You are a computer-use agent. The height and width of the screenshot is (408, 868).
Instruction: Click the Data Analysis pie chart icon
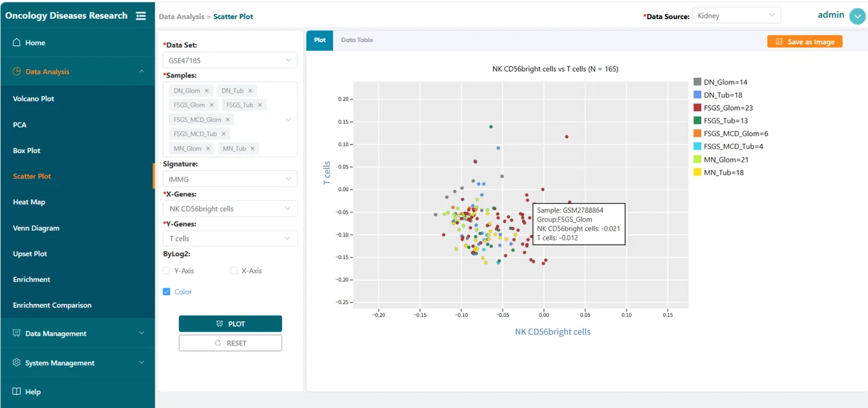[17, 71]
